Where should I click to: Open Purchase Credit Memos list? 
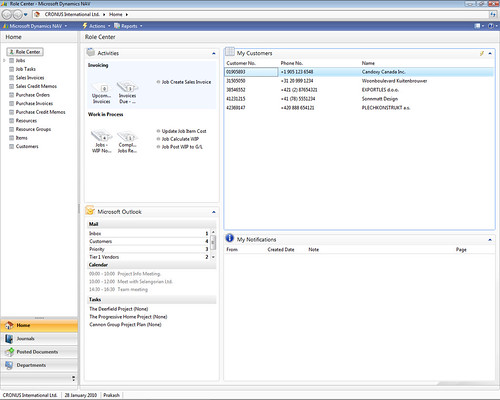coord(41,112)
